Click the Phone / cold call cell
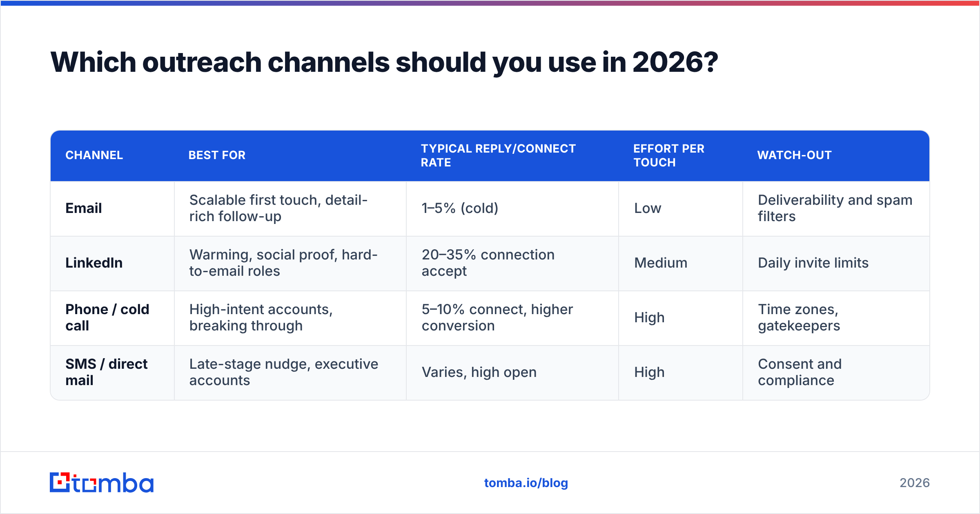Viewport: 980px width, 514px height. [x=112, y=318]
